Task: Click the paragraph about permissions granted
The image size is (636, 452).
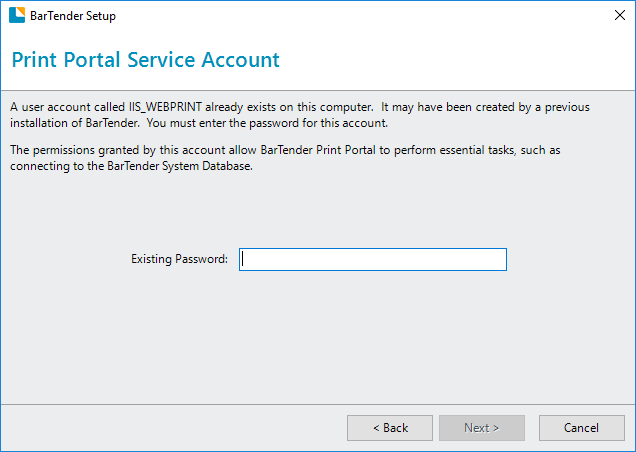Action: [x=285, y=158]
